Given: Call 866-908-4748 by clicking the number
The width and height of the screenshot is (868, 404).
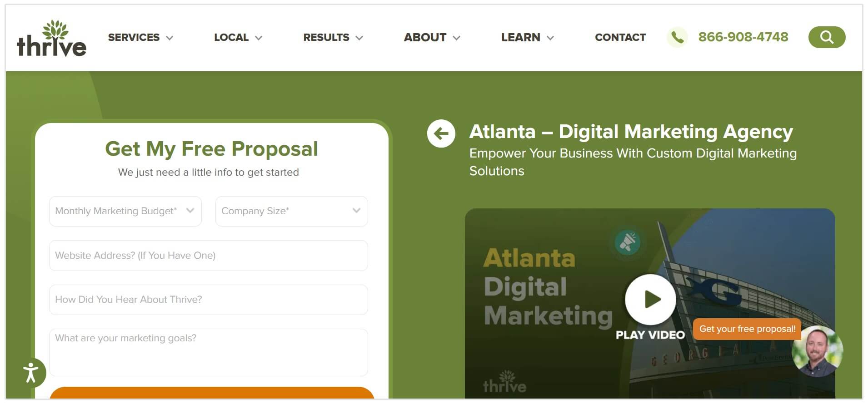Looking at the screenshot, I should pyautogui.click(x=743, y=37).
